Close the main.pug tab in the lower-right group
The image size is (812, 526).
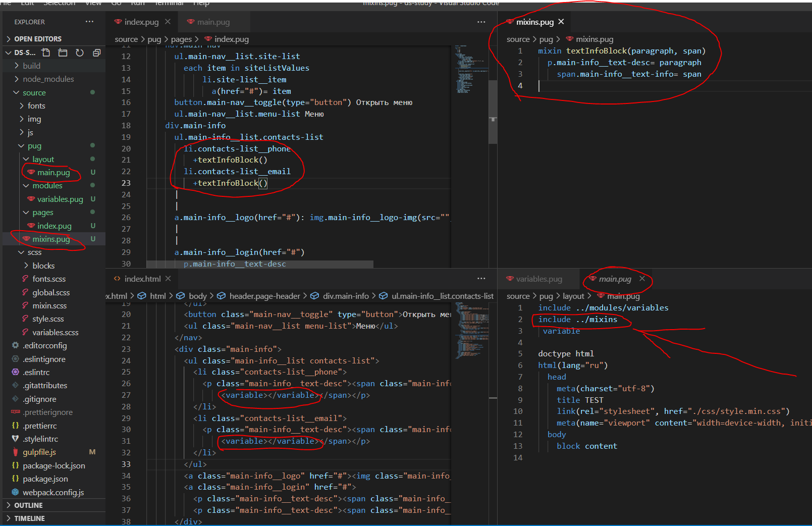click(x=642, y=279)
